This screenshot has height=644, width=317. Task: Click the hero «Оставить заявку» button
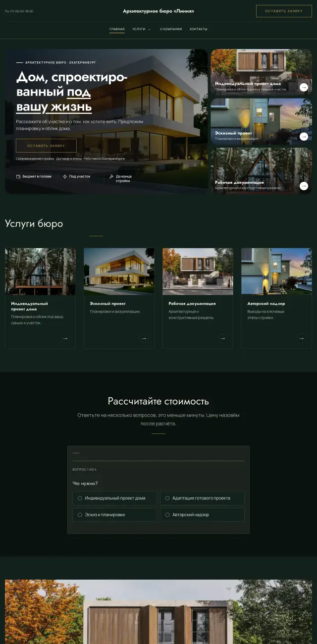point(46,146)
